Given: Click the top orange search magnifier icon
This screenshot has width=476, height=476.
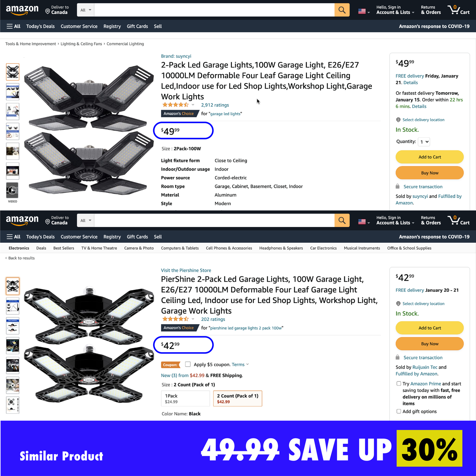Looking at the screenshot, I should point(342,10).
